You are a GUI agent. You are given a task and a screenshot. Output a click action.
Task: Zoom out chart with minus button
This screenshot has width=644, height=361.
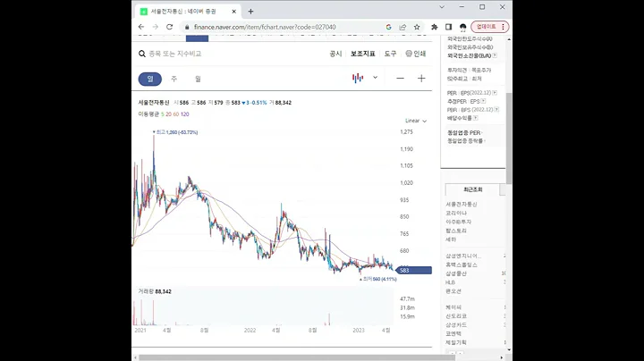tap(400, 79)
